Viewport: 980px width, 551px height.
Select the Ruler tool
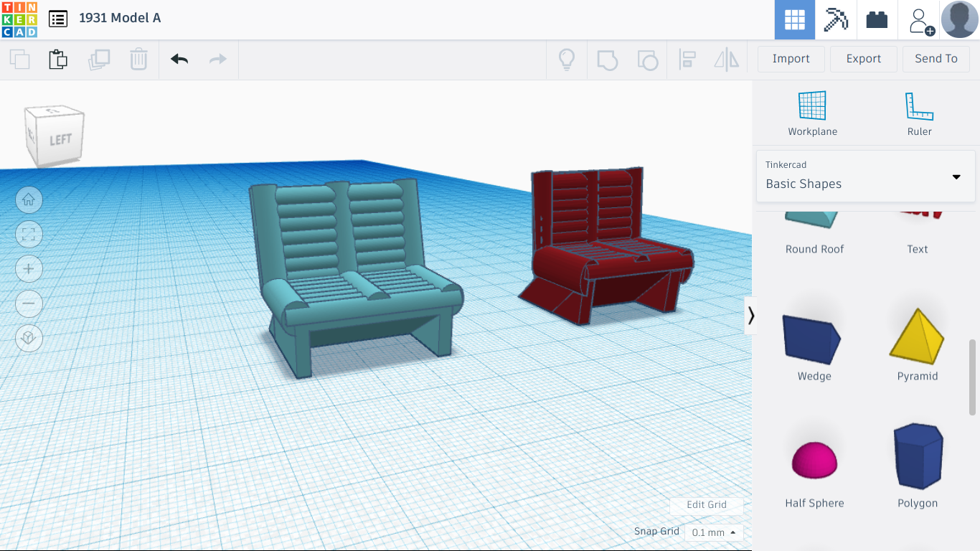tap(919, 113)
